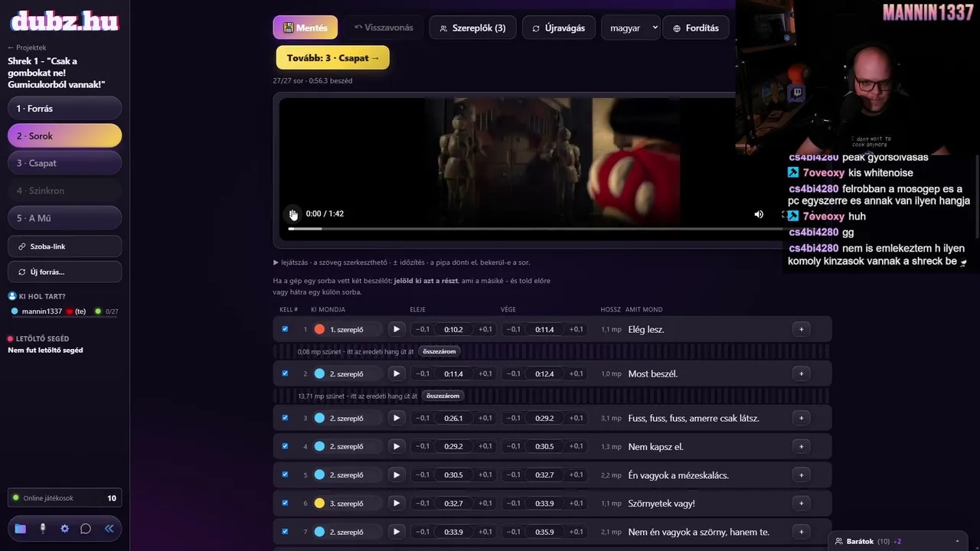Click the 'Újravágás' button
Viewport: 980px width, 551px height.
click(x=559, y=28)
